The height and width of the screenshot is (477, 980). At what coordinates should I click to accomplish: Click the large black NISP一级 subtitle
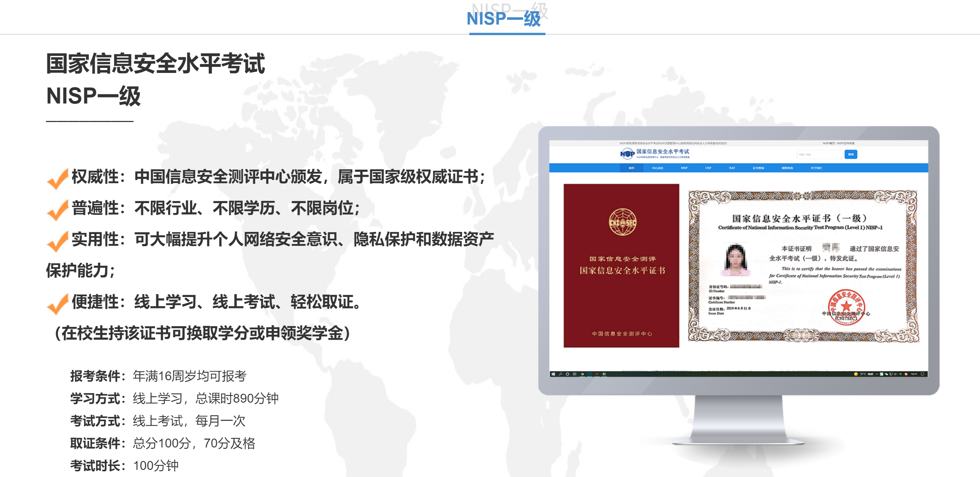tap(93, 96)
